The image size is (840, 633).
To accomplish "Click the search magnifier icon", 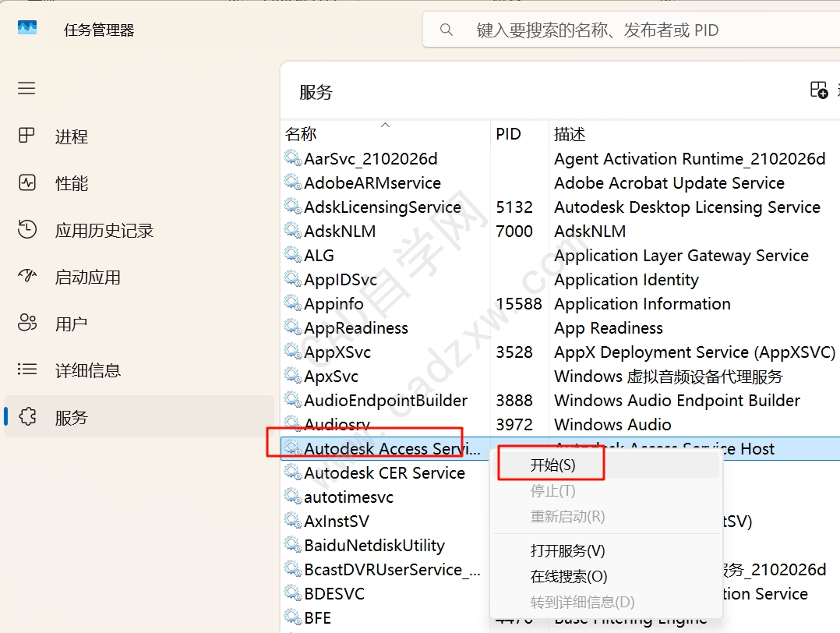I will [x=446, y=30].
